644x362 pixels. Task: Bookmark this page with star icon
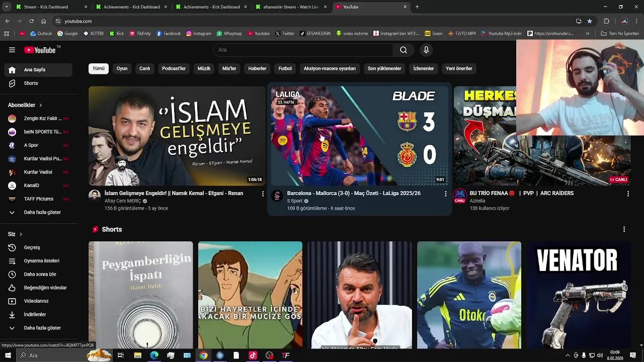[x=590, y=21]
